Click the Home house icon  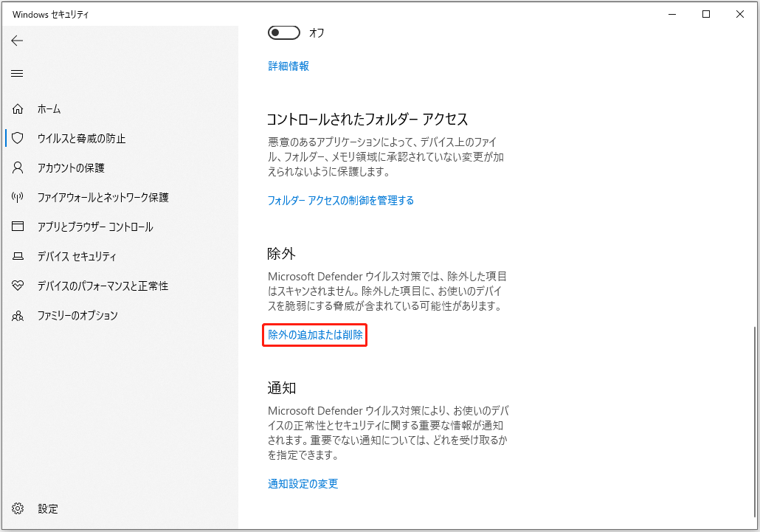18,109
